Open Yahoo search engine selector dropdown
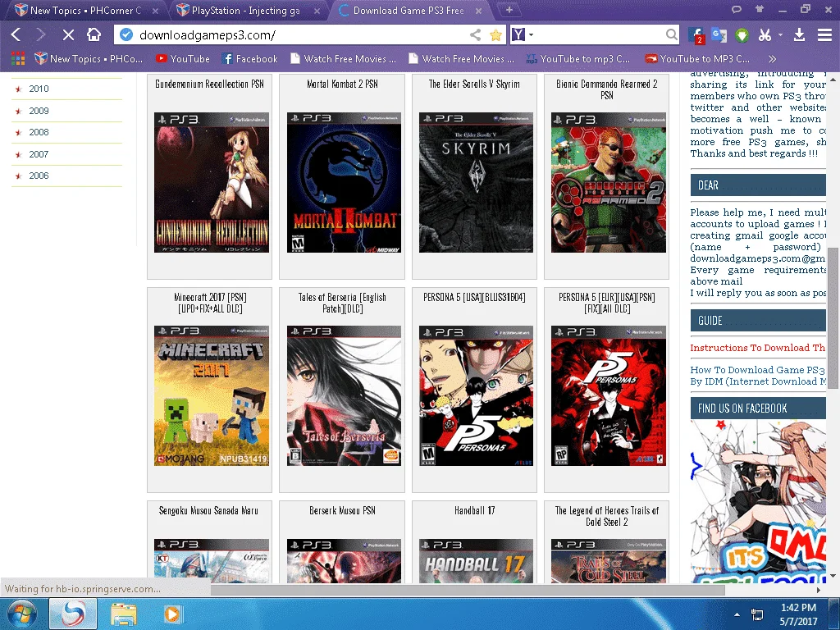Screen dimensions: 840x630 point(523,34)
